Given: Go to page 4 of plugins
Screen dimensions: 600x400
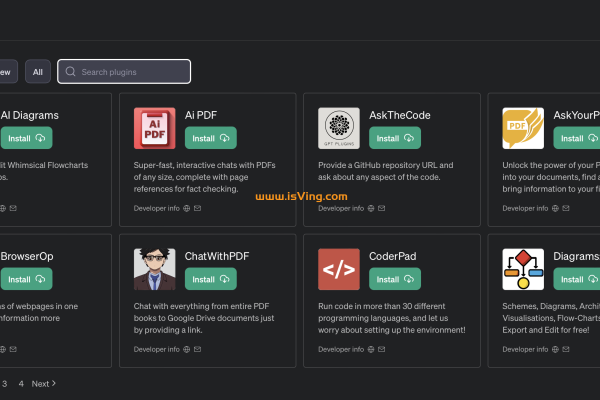Looking at the screenshot, I should tap(21, 384).
